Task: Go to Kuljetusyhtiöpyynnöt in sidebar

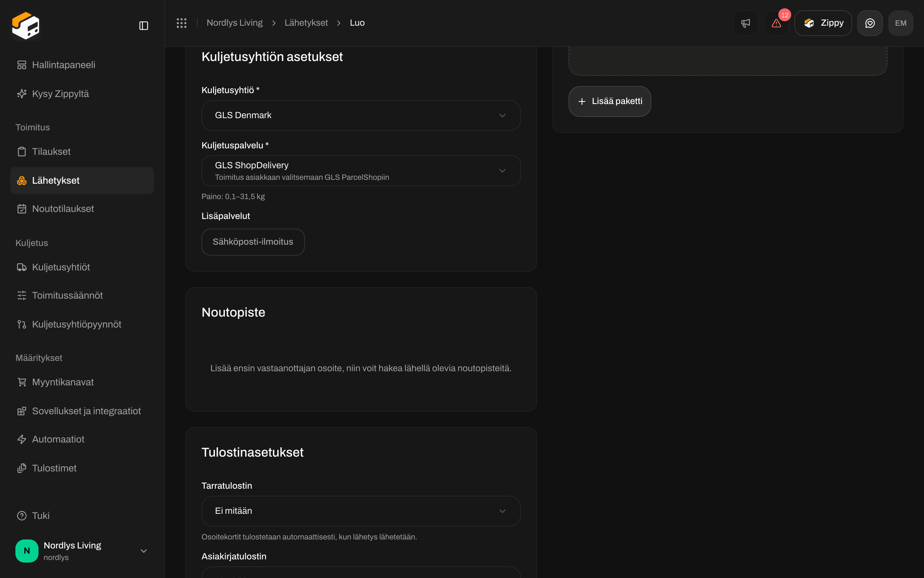Action: [82, 325]
